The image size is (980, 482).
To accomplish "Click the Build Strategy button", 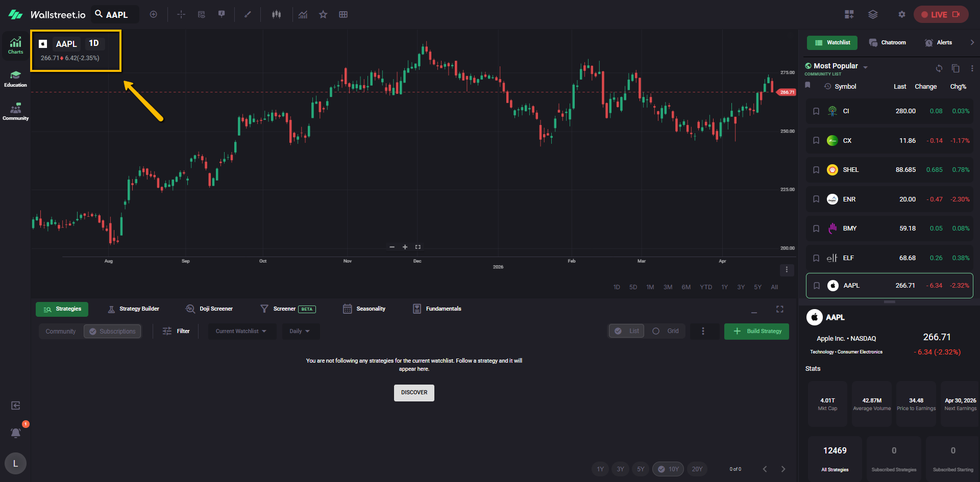I will pyautogui.click(x=756, y=331).
